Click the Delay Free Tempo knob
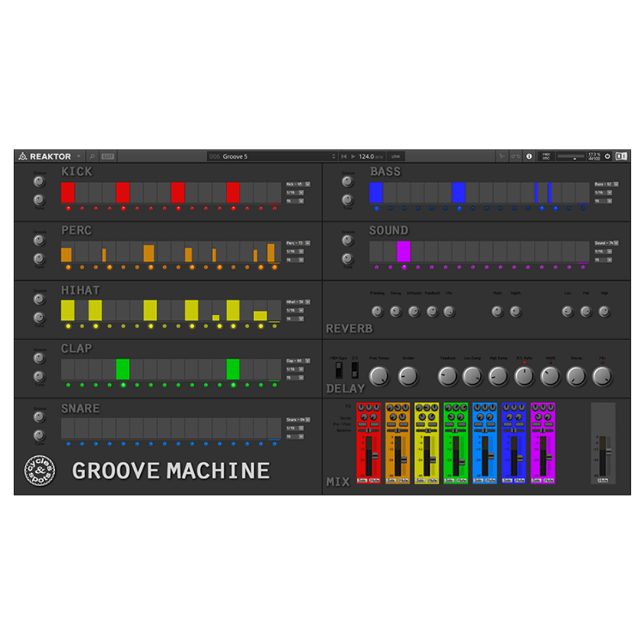 click(x=379, y=376)
